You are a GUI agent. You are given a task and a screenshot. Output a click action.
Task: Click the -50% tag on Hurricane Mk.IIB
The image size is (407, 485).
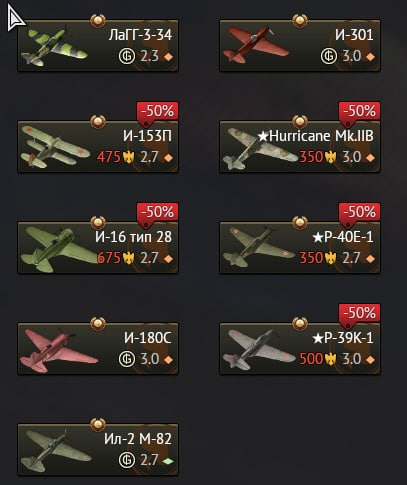pyautogui.click(x=359, y=111)
